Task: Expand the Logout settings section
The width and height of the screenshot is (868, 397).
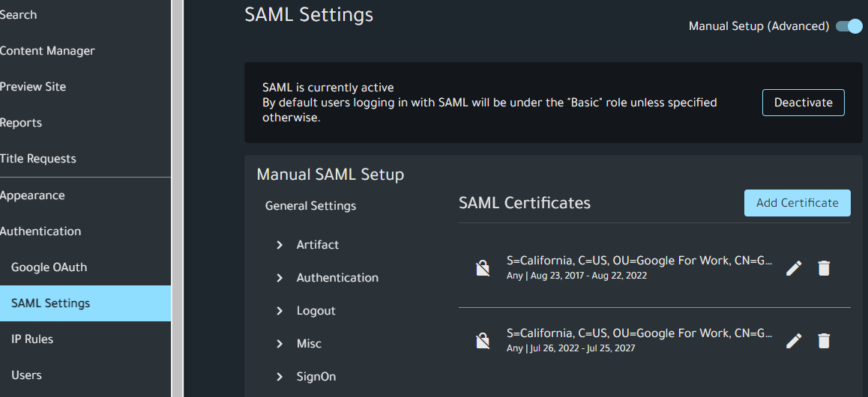Action: [280, 311]
